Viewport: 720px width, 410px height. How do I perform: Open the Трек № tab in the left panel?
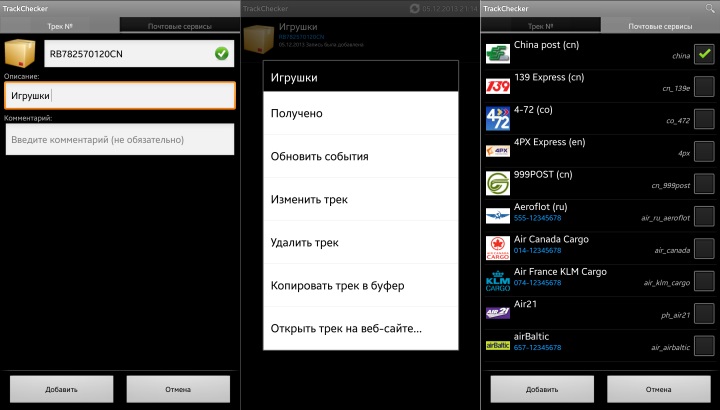click(60, 26)
